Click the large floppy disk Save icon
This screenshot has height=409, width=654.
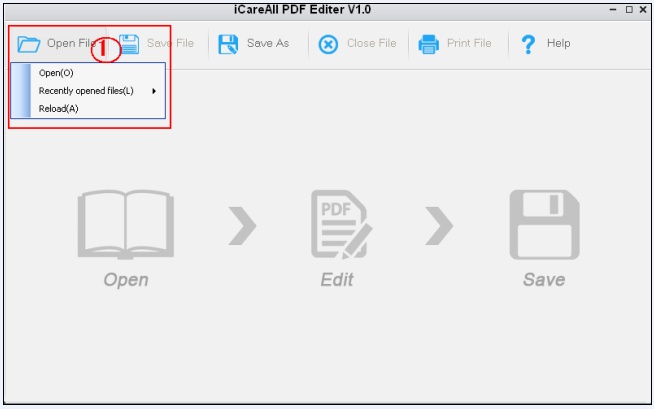pos(544,224)
